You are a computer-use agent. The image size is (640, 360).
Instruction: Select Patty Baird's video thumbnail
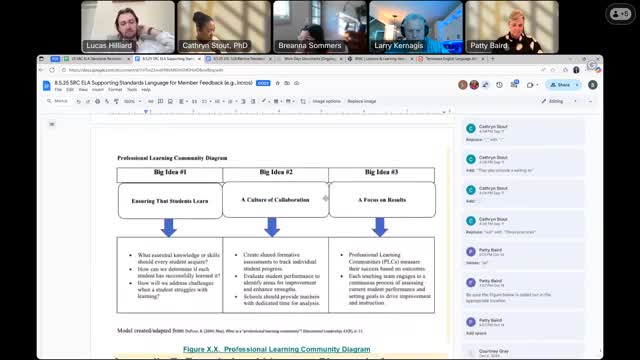512,27
